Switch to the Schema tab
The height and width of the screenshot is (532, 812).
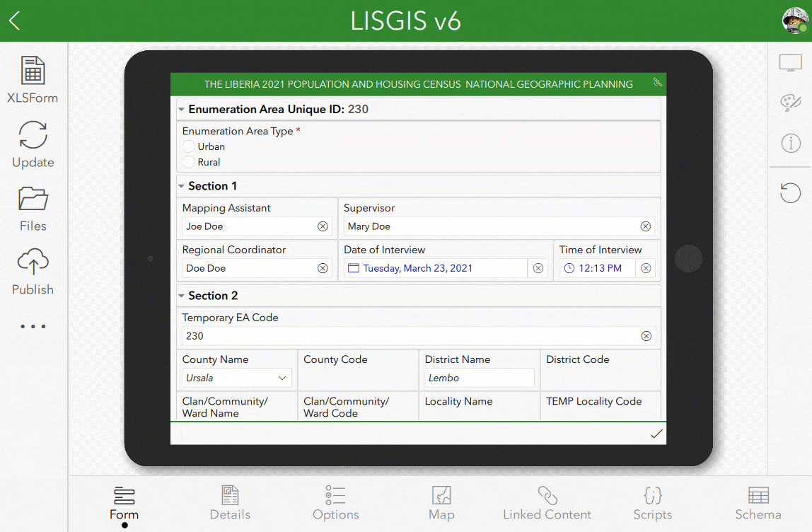(x=758, y=503)
